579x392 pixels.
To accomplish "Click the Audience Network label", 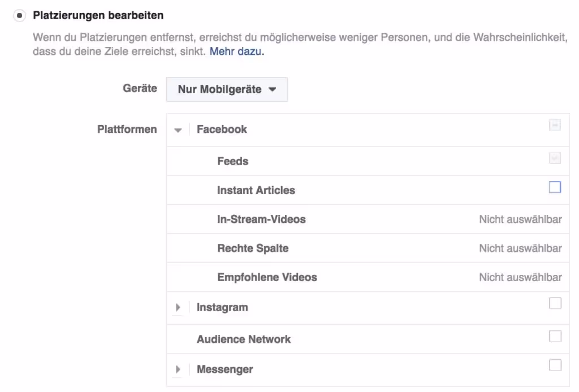I will tap(243, 339).
